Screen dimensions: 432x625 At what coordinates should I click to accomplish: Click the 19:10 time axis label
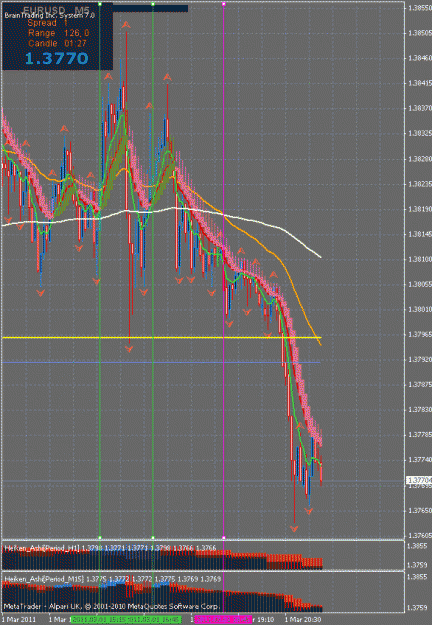pos(264,620)
